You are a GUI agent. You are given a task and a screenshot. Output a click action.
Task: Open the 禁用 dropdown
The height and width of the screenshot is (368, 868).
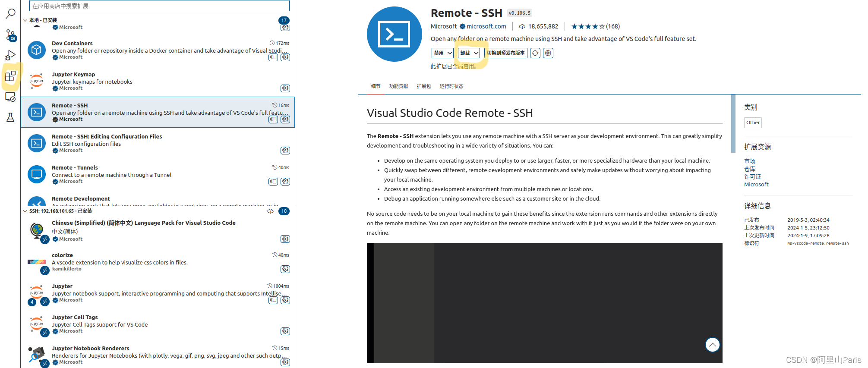(442, 53)
